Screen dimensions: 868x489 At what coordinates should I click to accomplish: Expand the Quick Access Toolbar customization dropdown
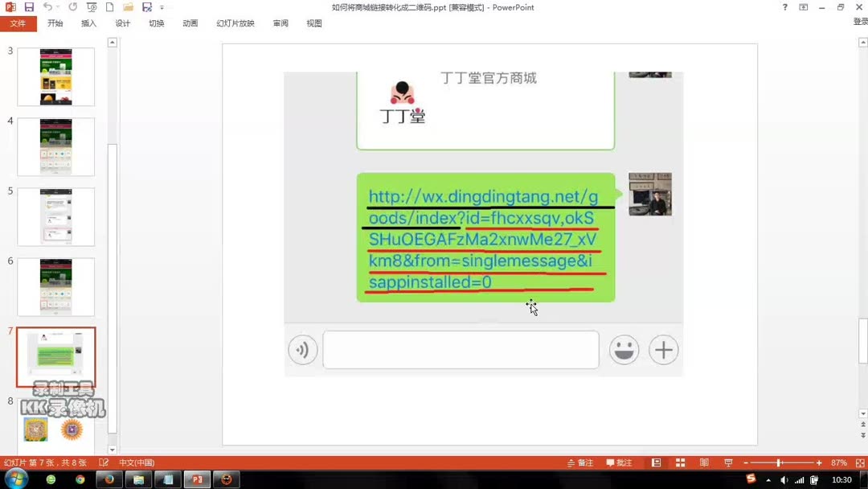point(162,6)
